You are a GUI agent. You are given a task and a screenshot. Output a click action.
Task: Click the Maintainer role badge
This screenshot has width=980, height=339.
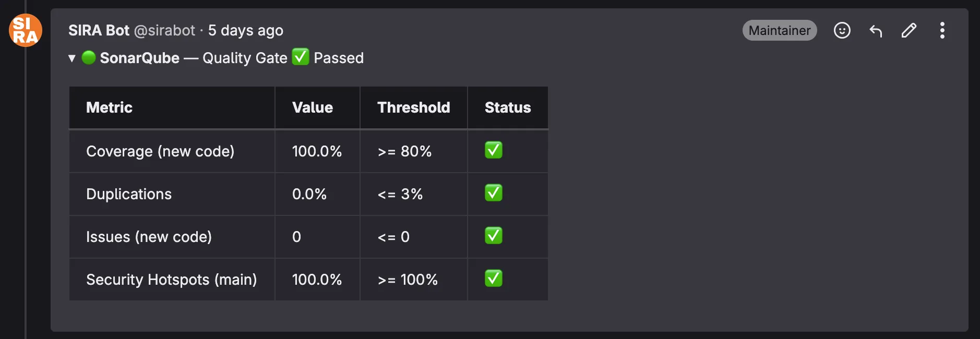click(779, 30)
